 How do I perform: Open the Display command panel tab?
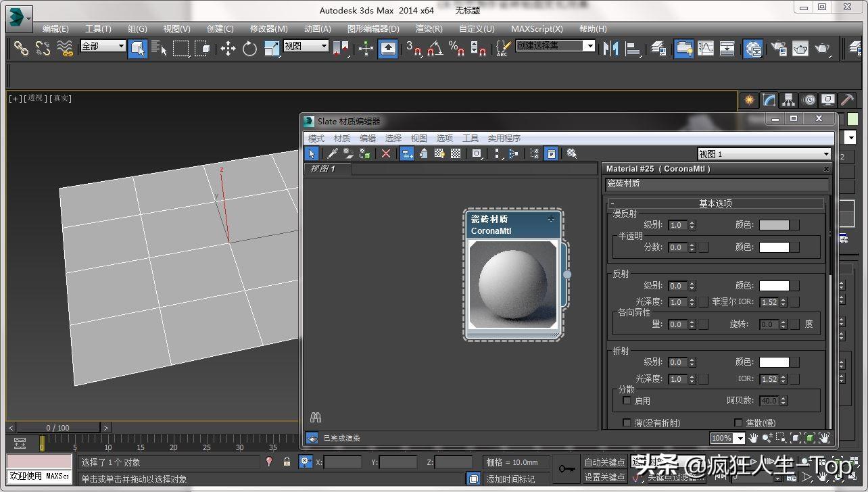click(828, 100)
